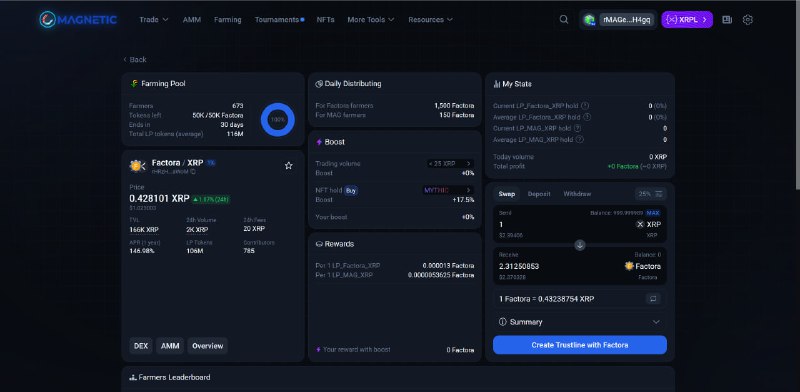Open the More Tools dropdown
This screenshot has height=392, width=800.
click(x=371, y=19)
